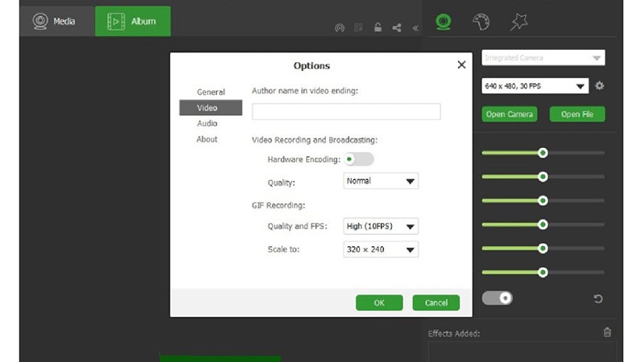Image resolution: width=644 pixels, height=362 pixels.
Task: Select the General options section
Action: pos(211,93)
